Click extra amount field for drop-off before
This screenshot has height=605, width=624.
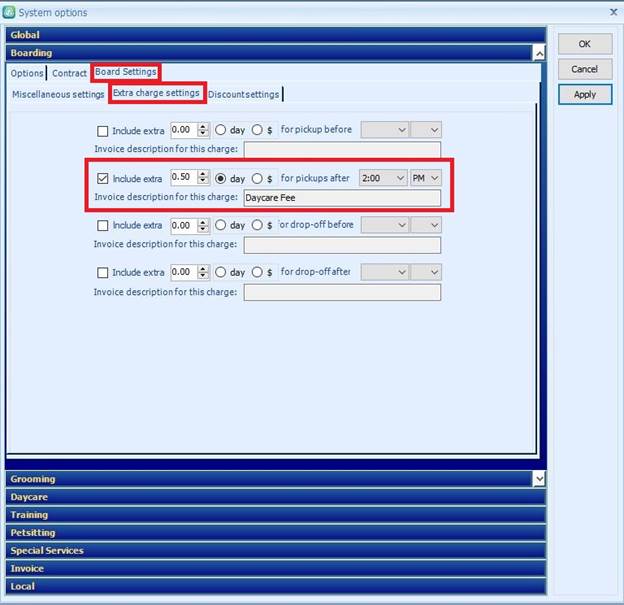coord(184,225)
